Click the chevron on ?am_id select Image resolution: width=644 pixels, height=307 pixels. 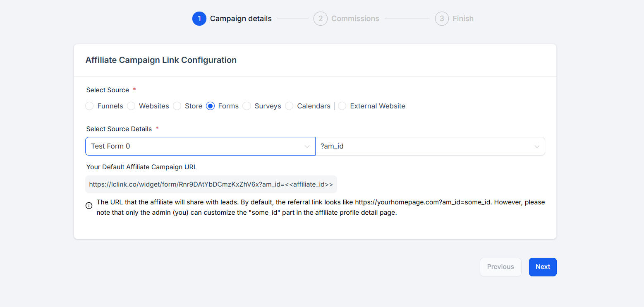[537, 146]
